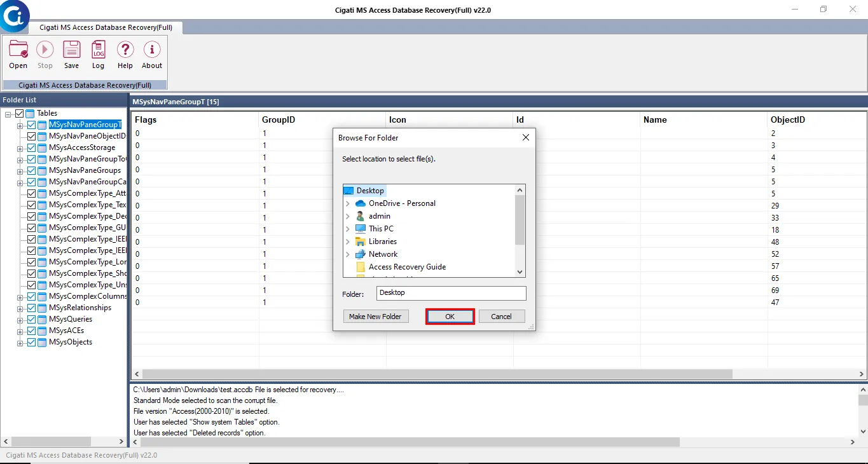Select the OneDrive cloud icon in the dialog
The image size is (868, 464).
361,203
